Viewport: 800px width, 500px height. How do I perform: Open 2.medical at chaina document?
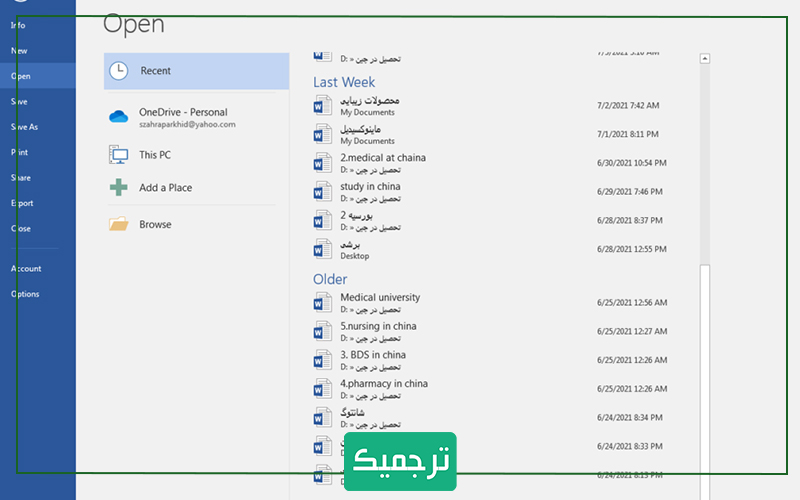383,158
